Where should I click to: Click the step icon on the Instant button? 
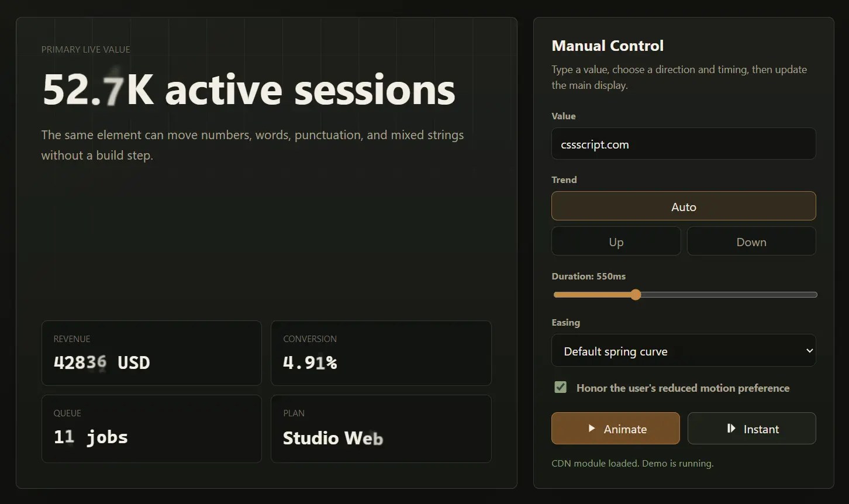pyautogui.click(x=731, y=429)
